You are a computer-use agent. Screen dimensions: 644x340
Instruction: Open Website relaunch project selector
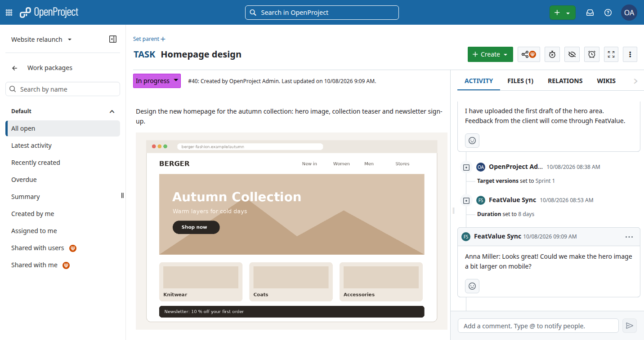click(x=41, y=40)
